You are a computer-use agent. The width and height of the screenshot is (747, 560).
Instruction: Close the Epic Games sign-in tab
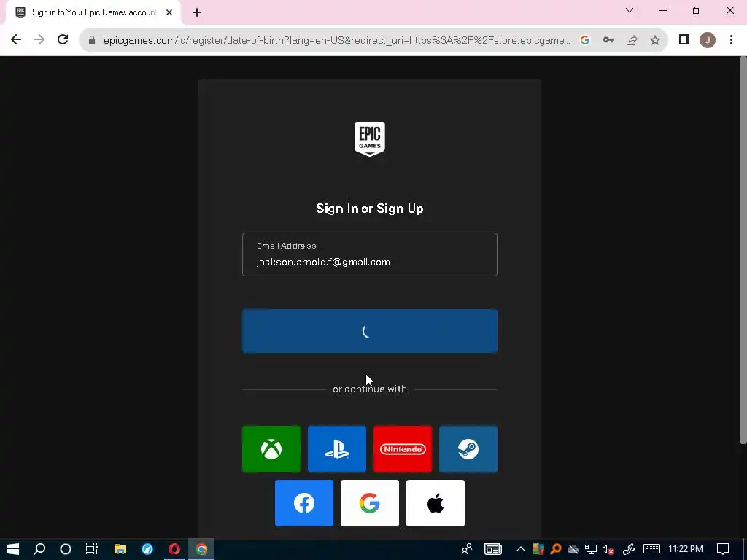pos(169,12)
